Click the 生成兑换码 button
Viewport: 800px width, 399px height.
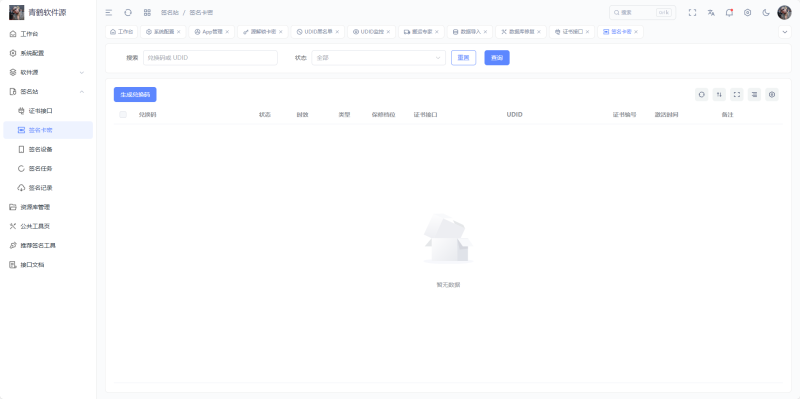point(135,94)
